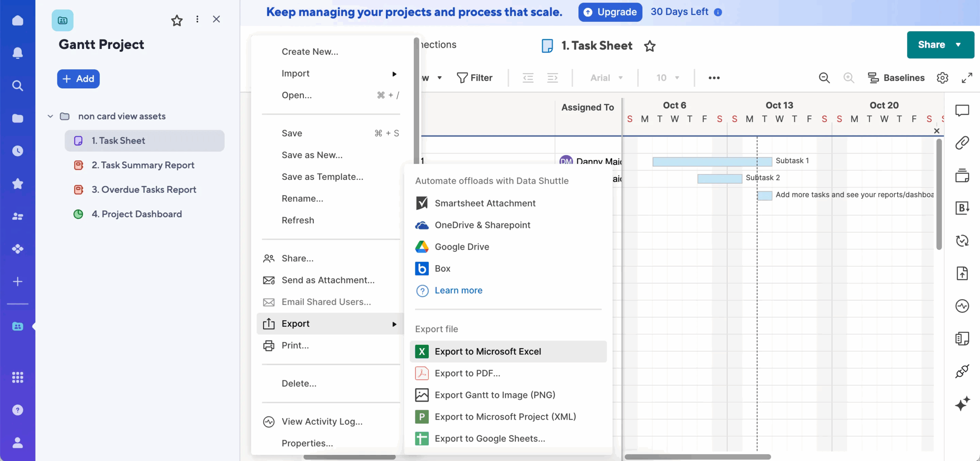Screen dimensions: 980x461
Task: Open Recents via the clock icon
Action: [x=18, y=151]
